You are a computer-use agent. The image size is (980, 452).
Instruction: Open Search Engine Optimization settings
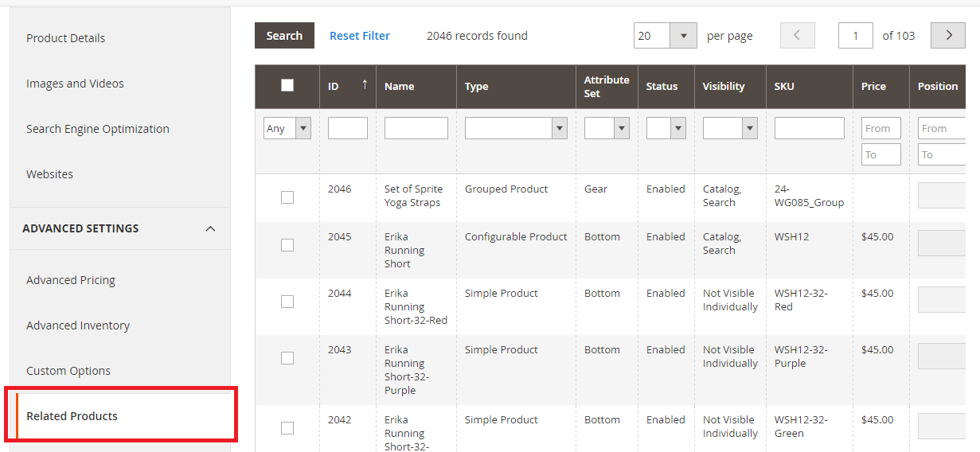tap(97, 129)
